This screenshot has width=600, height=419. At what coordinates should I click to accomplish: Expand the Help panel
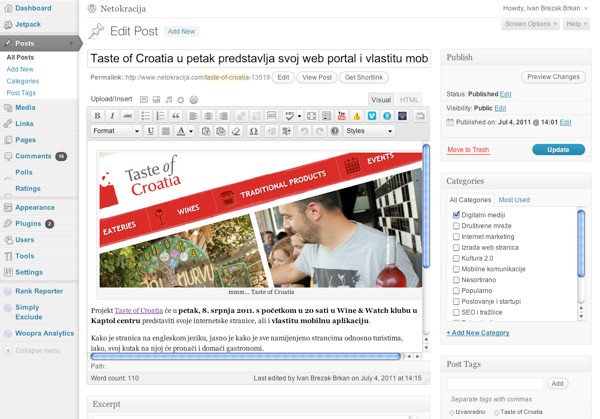[576, 24]
